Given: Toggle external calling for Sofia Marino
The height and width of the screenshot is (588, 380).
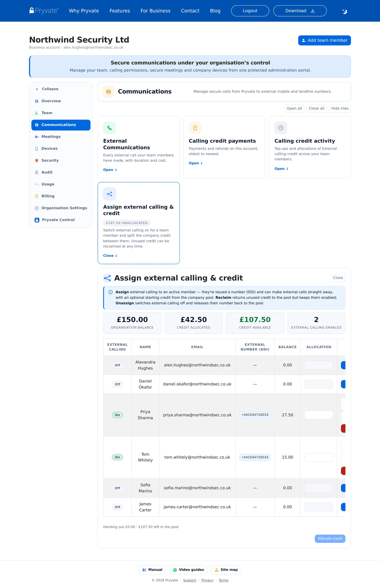Looking at the screenshot, I should (x=117, y=488).
